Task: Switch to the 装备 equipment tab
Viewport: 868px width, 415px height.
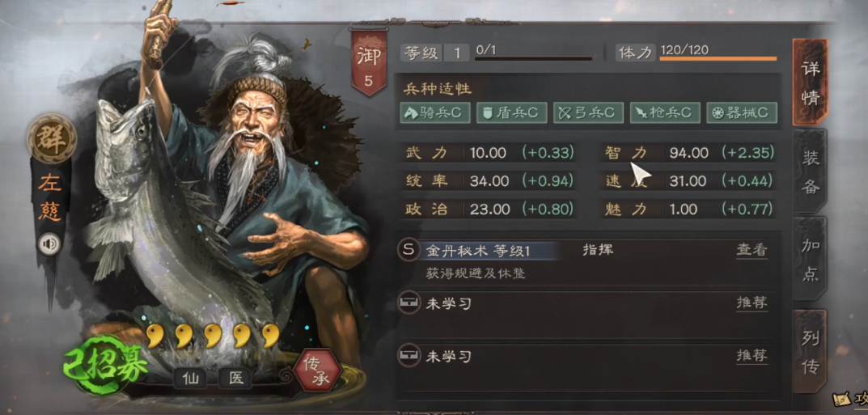Action: click(810, 172)
